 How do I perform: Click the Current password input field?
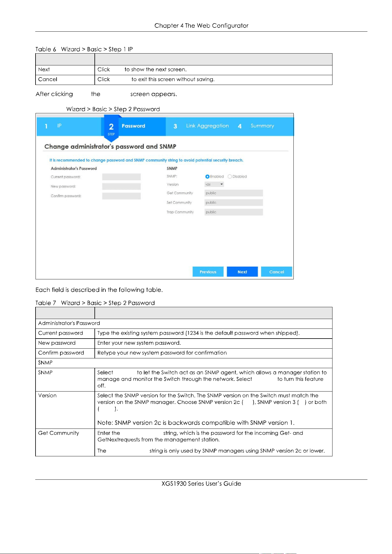tap(121, 177)
